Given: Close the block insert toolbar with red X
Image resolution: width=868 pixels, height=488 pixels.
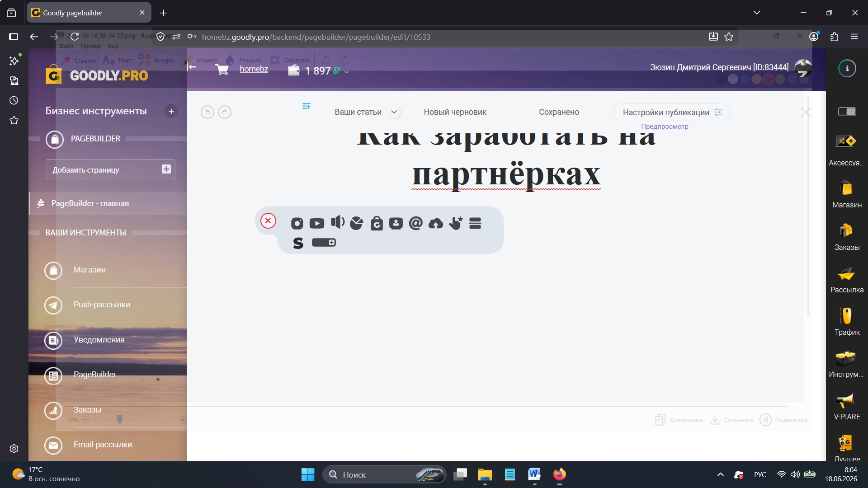Looking at the screenshot, I should 268,221.
